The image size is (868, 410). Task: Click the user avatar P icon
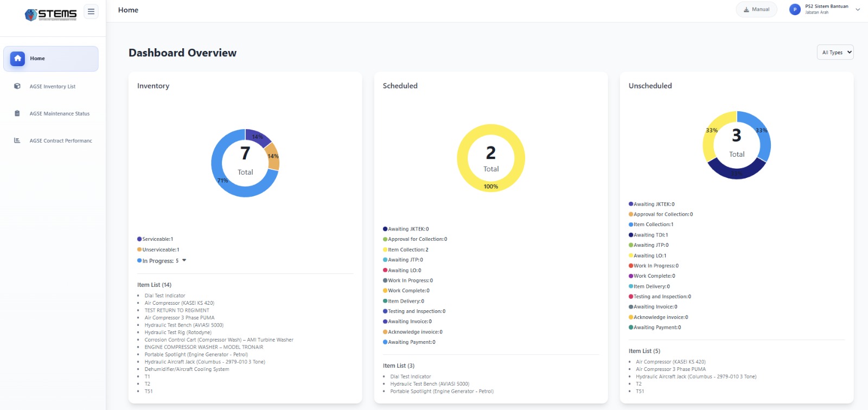click(795, 10)
